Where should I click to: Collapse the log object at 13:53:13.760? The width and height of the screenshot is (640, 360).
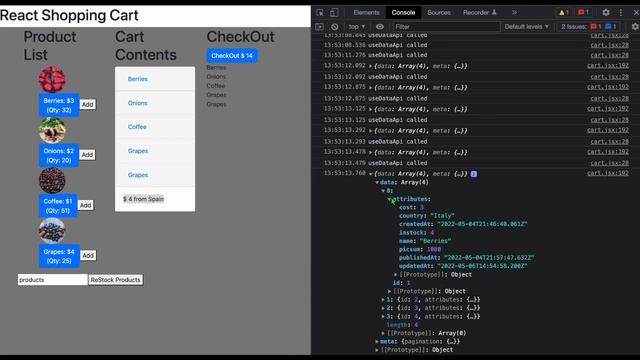[371, 174]
